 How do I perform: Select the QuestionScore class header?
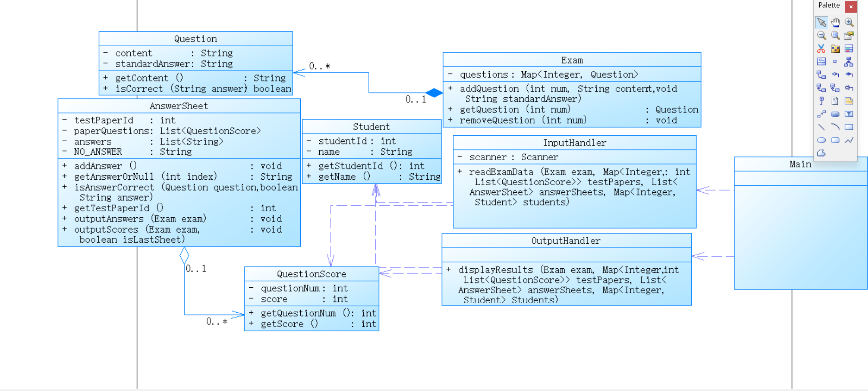tap(311, 274)
